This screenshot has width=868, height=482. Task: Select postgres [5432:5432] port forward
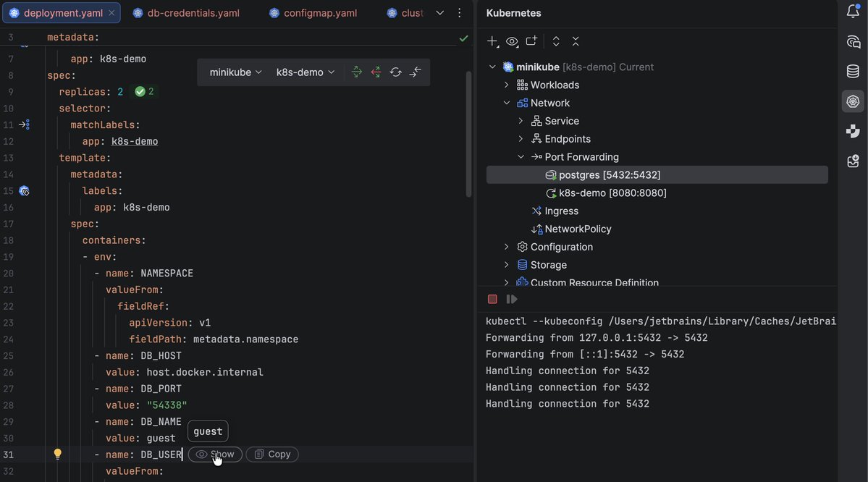(x=657, y=175)
